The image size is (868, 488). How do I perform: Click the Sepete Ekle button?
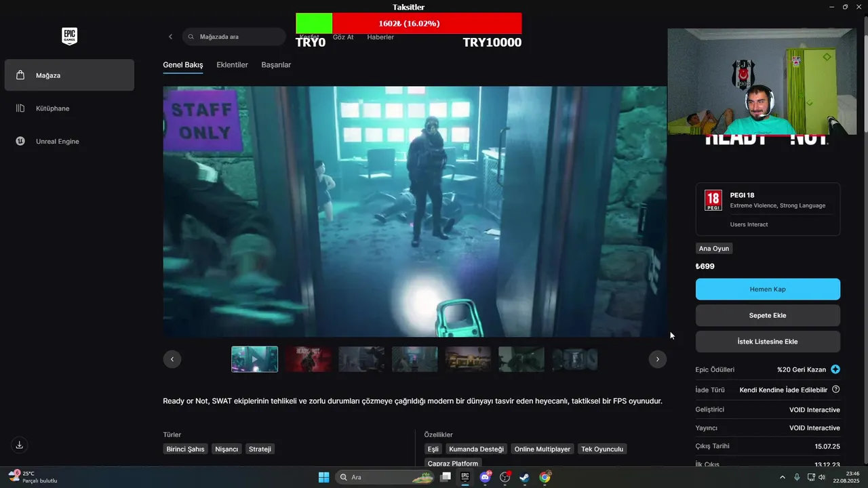pos(768,315)
